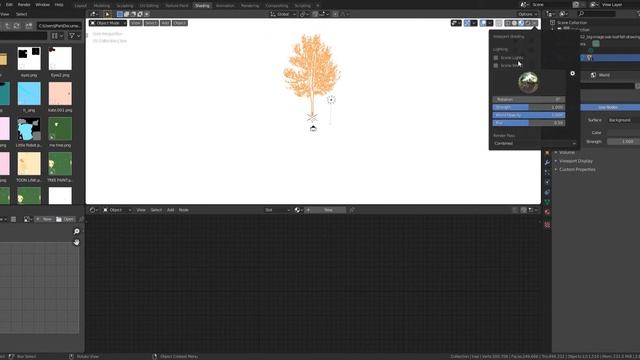Open the node editor Object type dropdown

tap(117, 210)
